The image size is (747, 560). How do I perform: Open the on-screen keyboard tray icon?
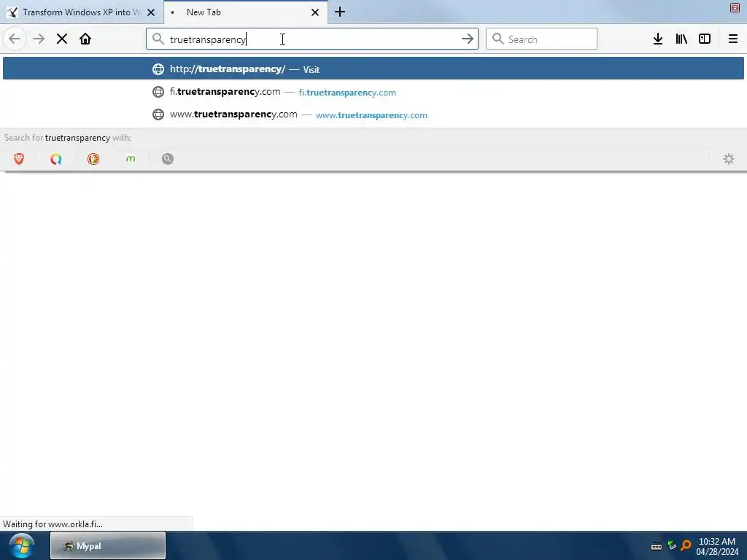point(657,546)
